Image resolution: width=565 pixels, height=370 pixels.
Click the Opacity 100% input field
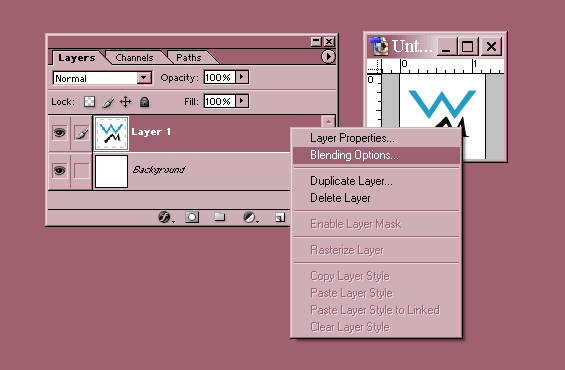point(219,77)
